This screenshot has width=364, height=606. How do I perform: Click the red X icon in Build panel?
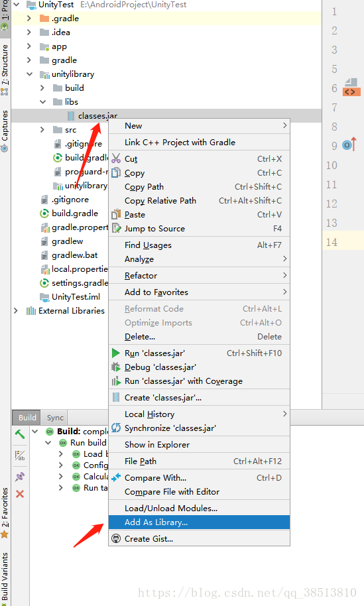pyautogui.click(x=20, y=494)
